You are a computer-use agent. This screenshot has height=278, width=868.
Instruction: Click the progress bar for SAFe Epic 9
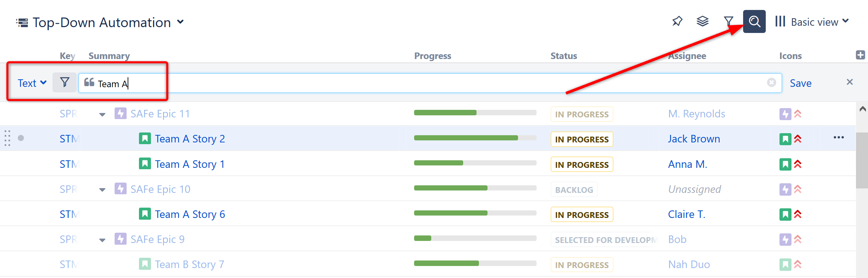pos(475,238)
